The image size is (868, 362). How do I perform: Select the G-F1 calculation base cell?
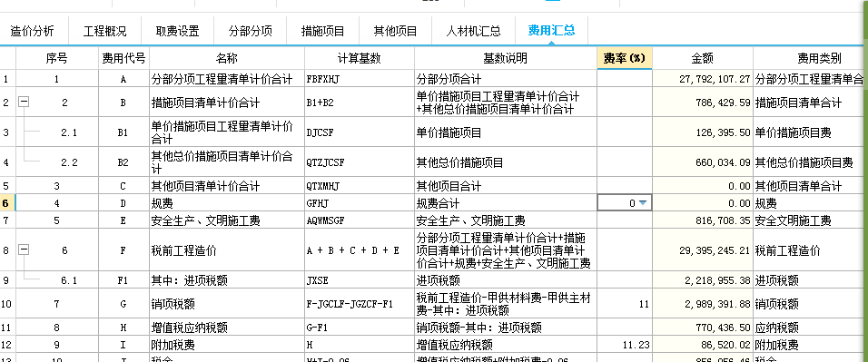pos(360,328)
